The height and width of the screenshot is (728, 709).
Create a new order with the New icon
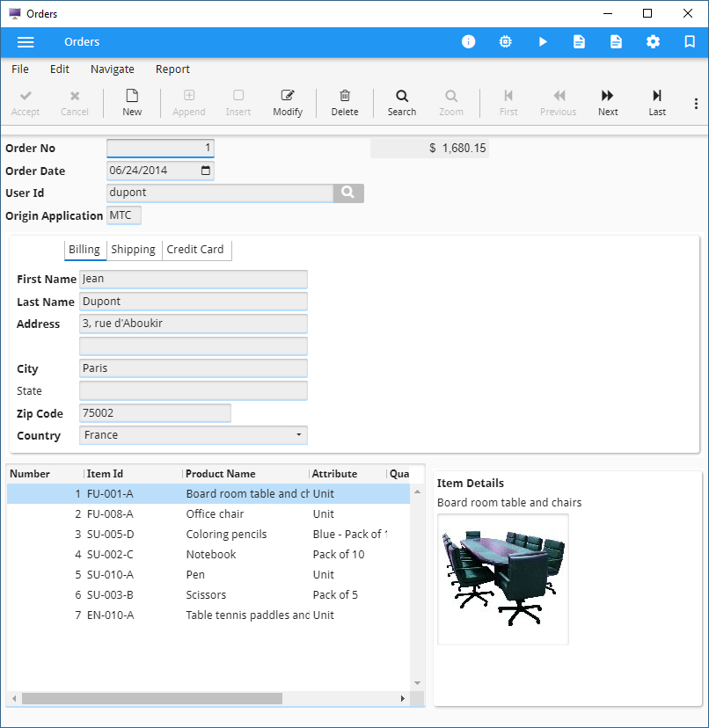point(132,101)
